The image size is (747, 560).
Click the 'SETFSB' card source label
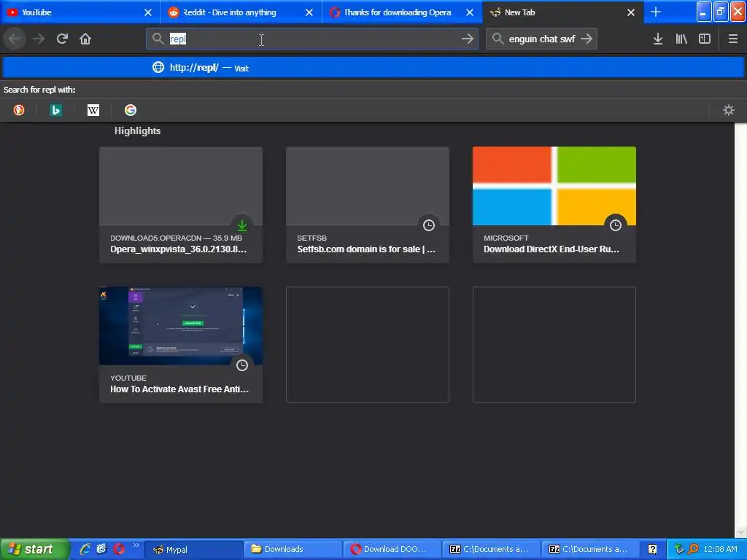311,238
